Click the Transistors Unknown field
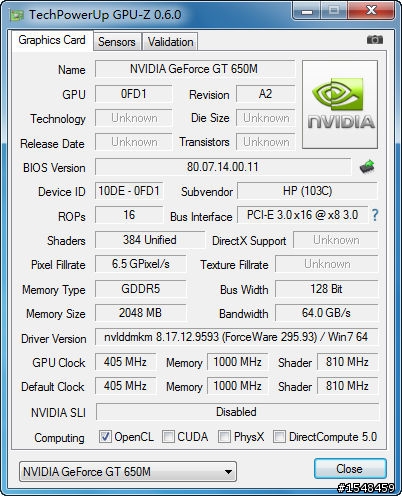This screenshot has height=496, width=402. pyautogui.click(x=265, y=142)
